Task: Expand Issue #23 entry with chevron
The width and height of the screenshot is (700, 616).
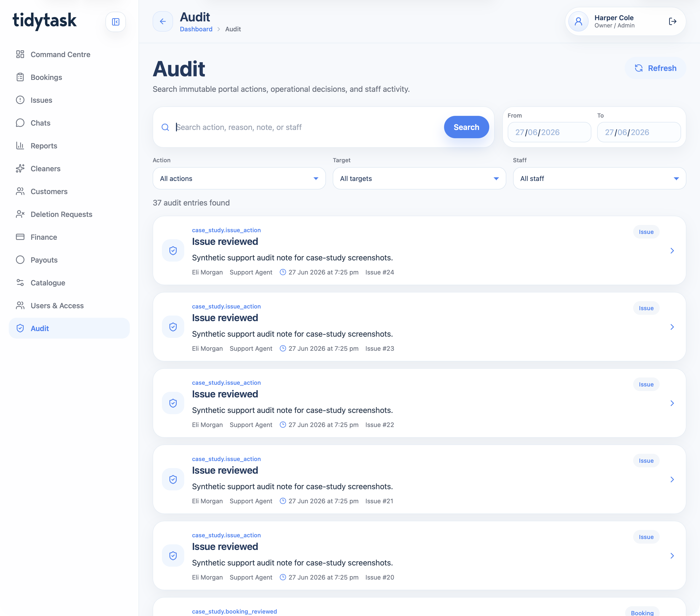Action: (x=672, y=327)
